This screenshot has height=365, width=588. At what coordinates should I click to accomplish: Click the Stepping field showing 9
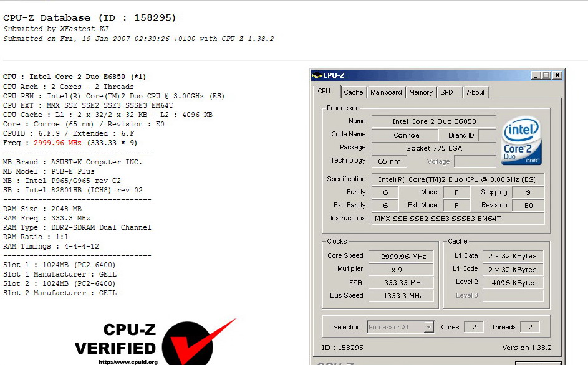click(528, 192)
